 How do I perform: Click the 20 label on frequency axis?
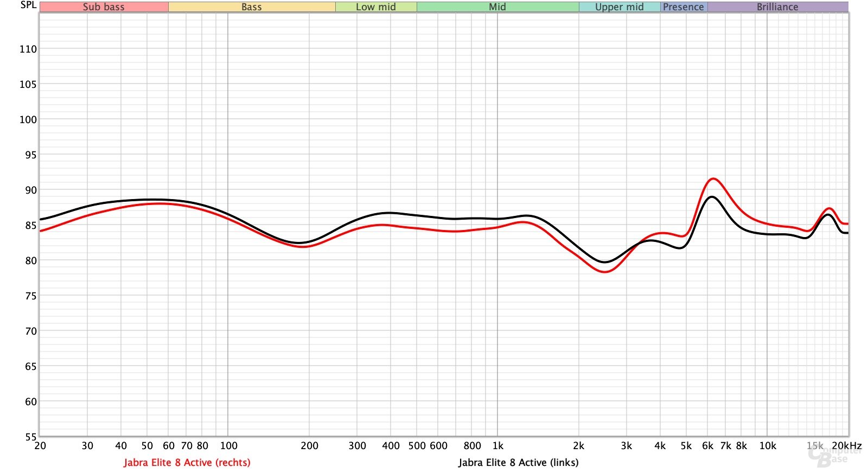pyautogui.click(x=40, y=446)
